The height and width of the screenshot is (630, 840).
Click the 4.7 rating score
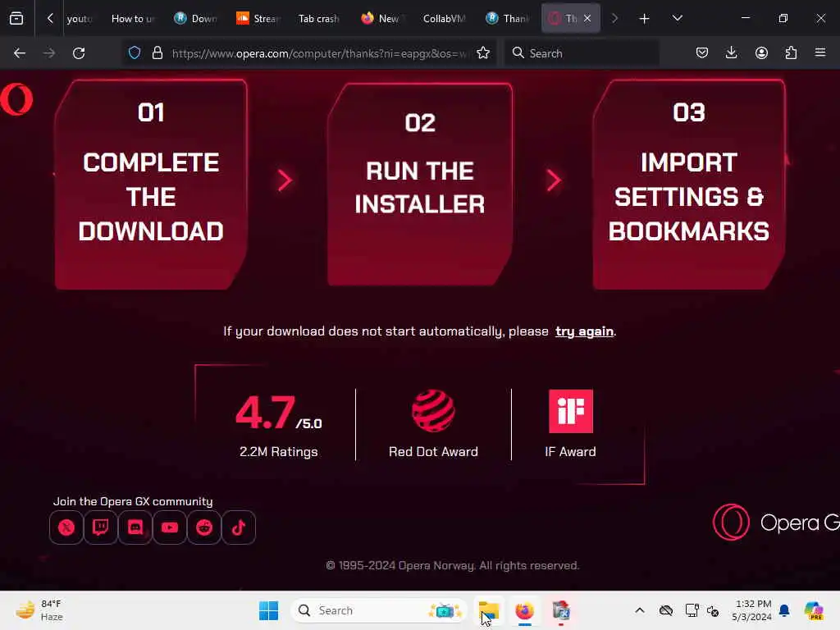click(266, 413)
